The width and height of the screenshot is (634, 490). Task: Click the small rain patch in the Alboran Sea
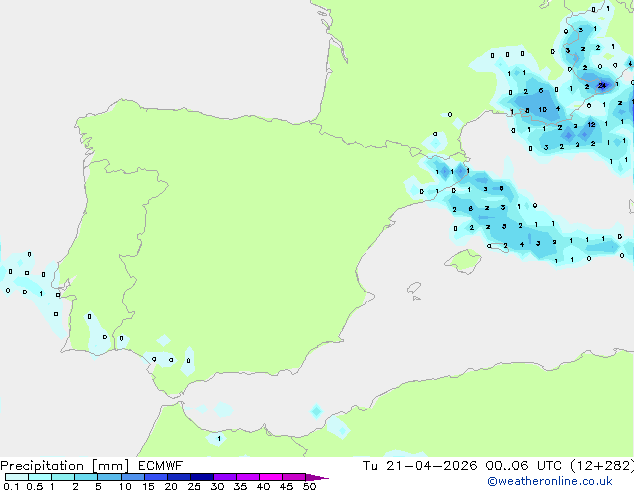(316, 411)
